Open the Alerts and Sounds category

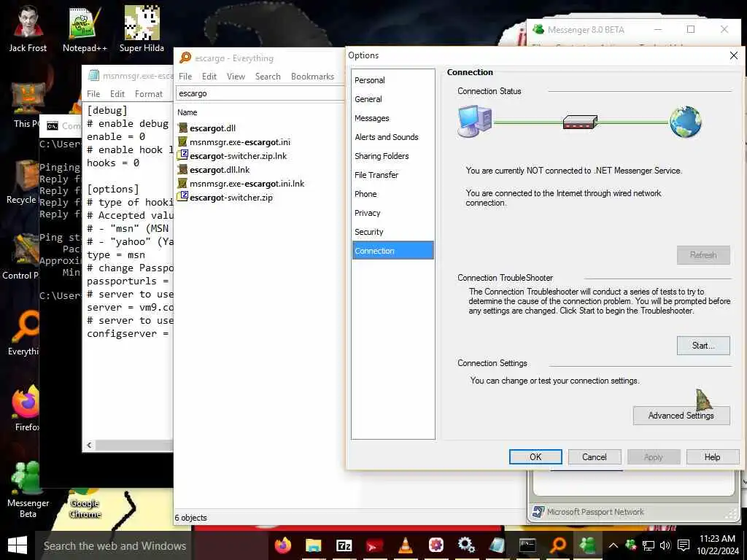pos(393,137)
